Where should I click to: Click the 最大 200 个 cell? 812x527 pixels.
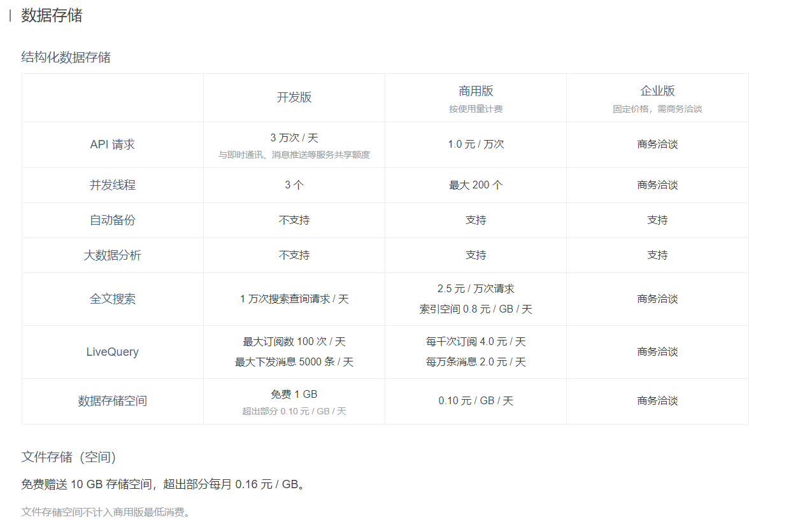click(x=475, y=185)
